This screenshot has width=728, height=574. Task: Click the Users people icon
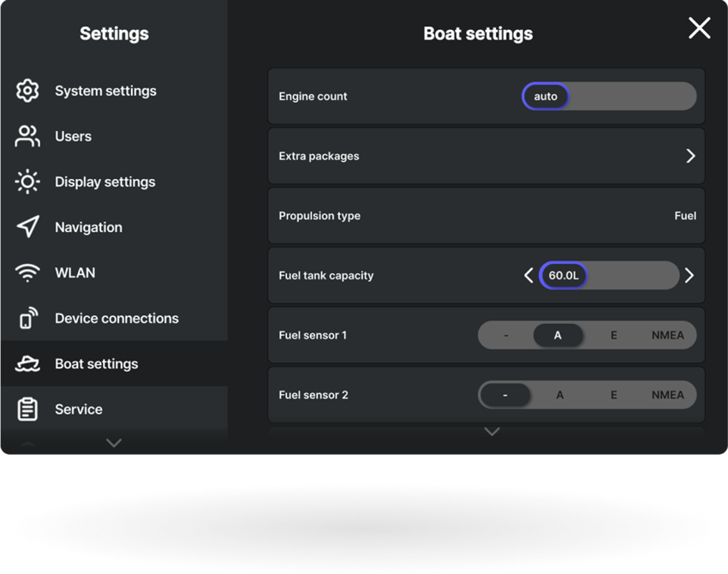(27, 136)
